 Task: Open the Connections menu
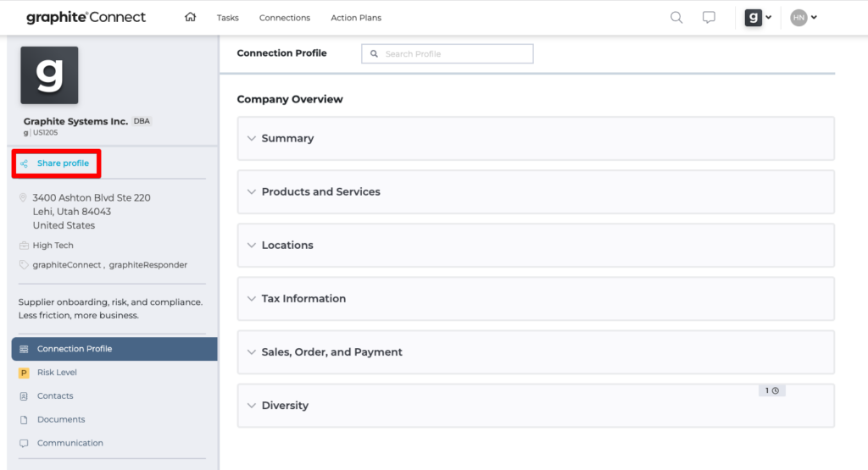[285, 18]
